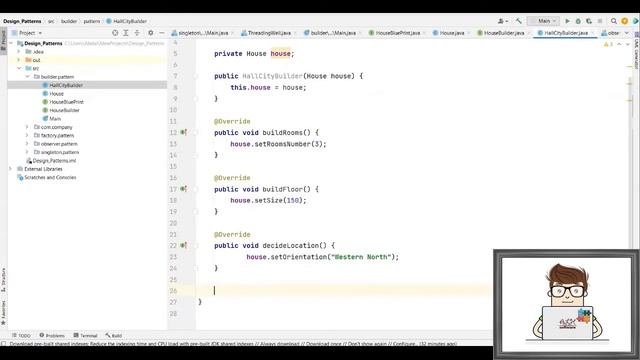640x360 pixels.
Task: Click Collapse All icon in Project panel
Action: 137,33
